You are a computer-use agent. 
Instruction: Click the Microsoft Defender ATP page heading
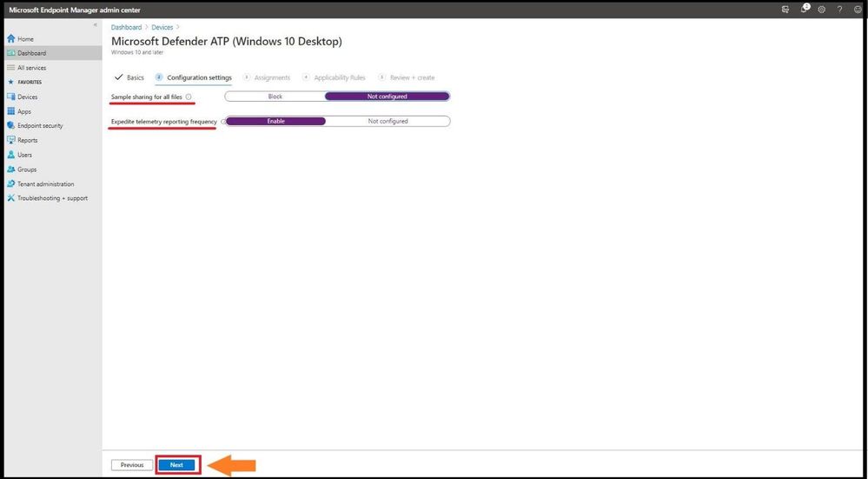227,42
